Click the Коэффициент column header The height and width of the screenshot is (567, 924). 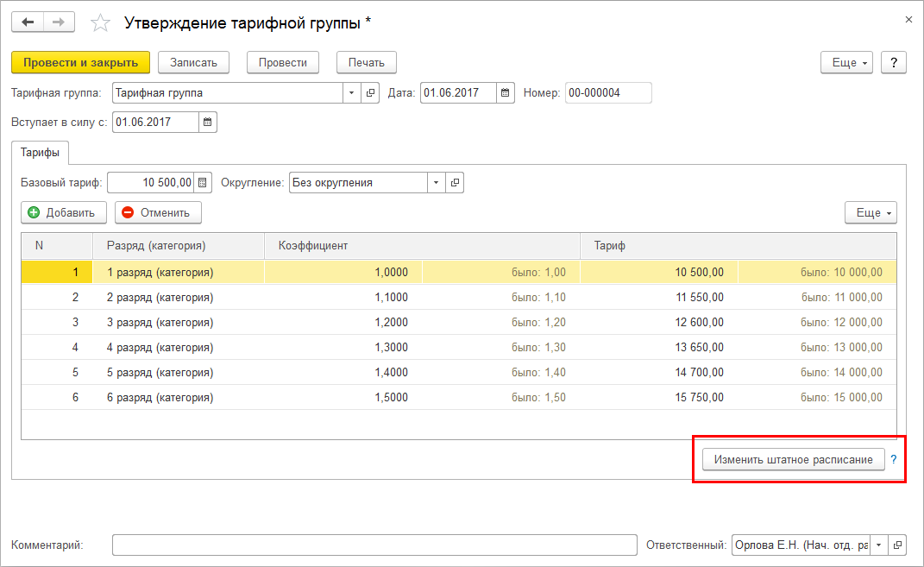coord(422,246)
